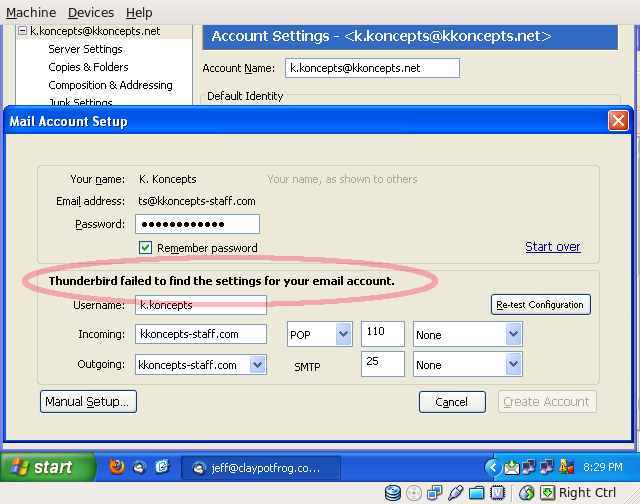640x504 pixels.
Task: Click the outgoing port 25 field
Action: click(x=383, y=364)
